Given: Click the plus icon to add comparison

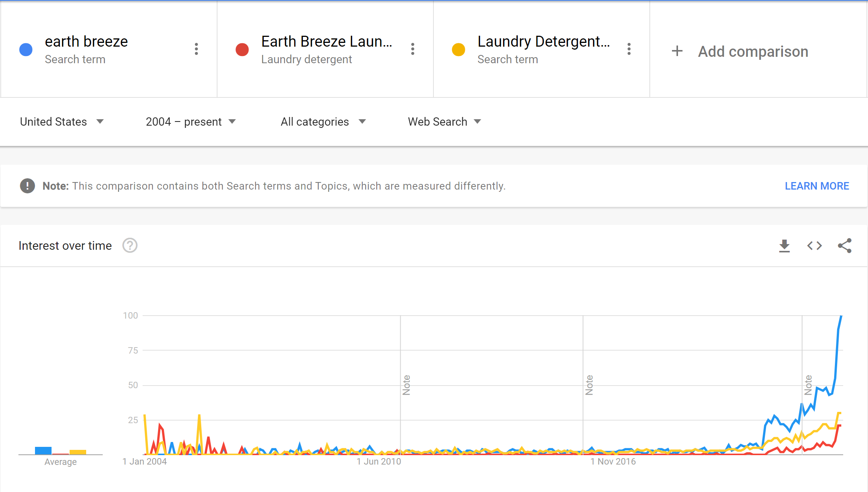Looking at the screenshot, I should 677,51.
